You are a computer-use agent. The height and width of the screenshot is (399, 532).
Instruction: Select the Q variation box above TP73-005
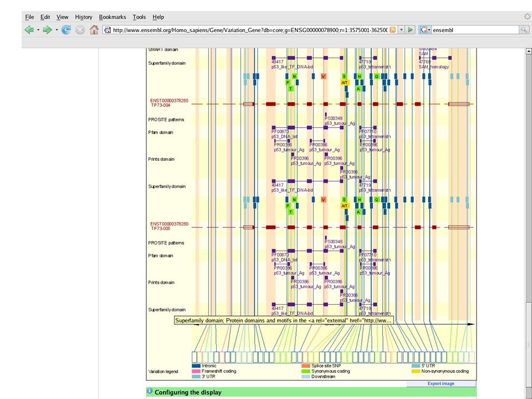click(x=376, y=199)
